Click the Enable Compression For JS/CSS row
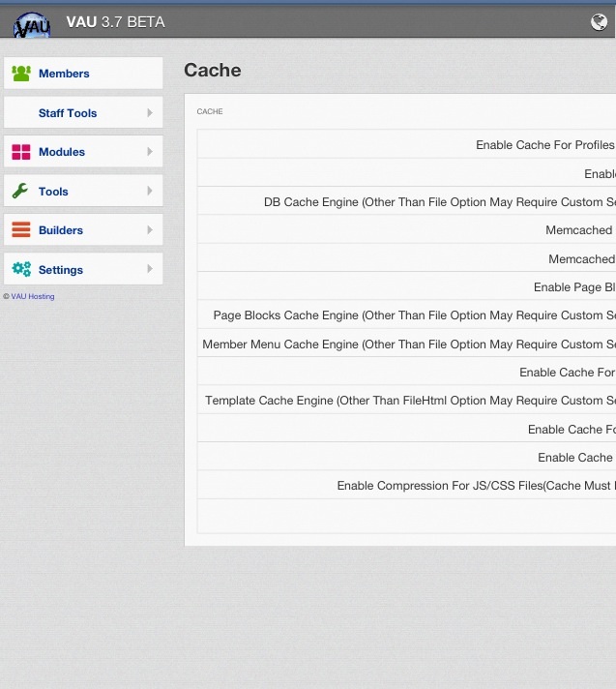Viewport: 616px width, 689px height. pyautogui.click(x=476, y=486)
